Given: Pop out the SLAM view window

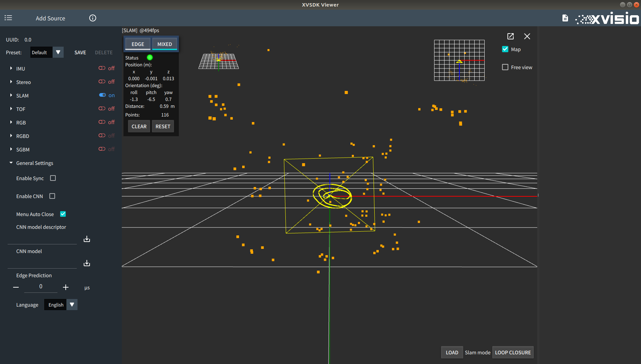Looking at the screenshot, I should pyautogui.click(x=511, y=36).
